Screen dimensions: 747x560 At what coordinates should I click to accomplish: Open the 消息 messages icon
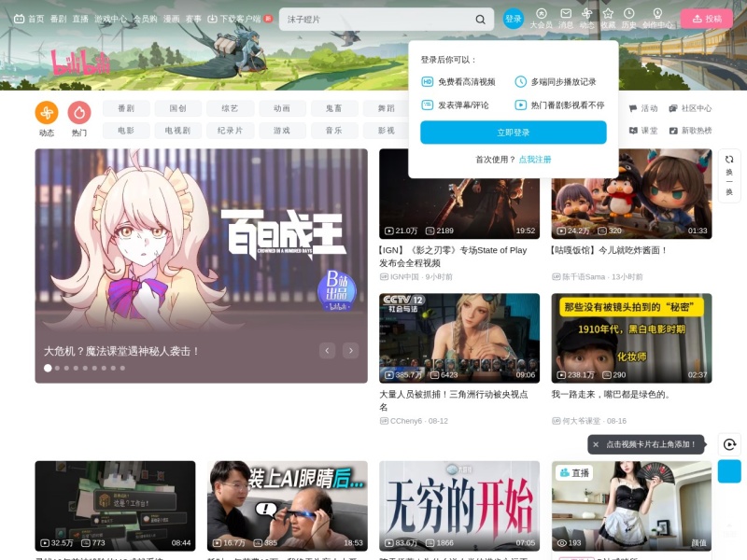pyautogui.click(x=566, y=19)
